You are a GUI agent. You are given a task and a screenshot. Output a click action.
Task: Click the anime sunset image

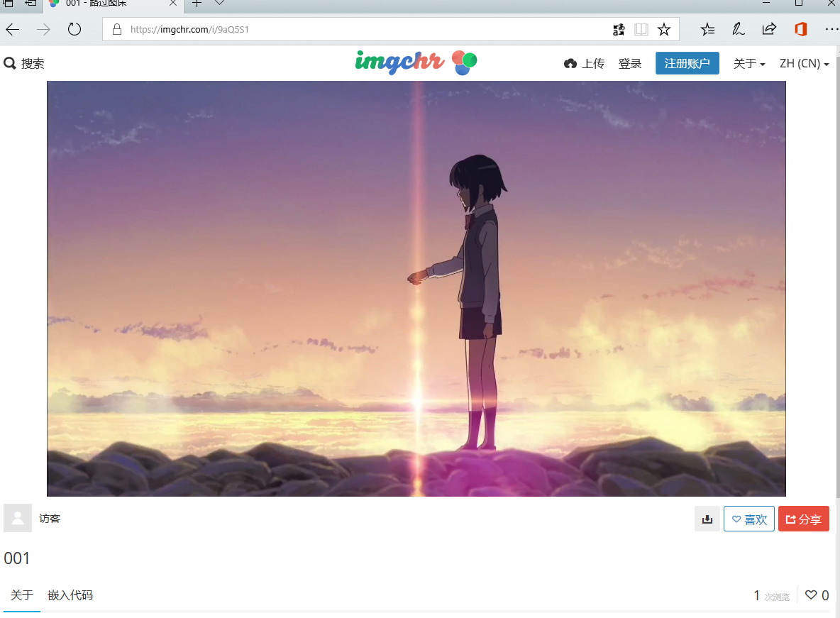tap(416, 289)
